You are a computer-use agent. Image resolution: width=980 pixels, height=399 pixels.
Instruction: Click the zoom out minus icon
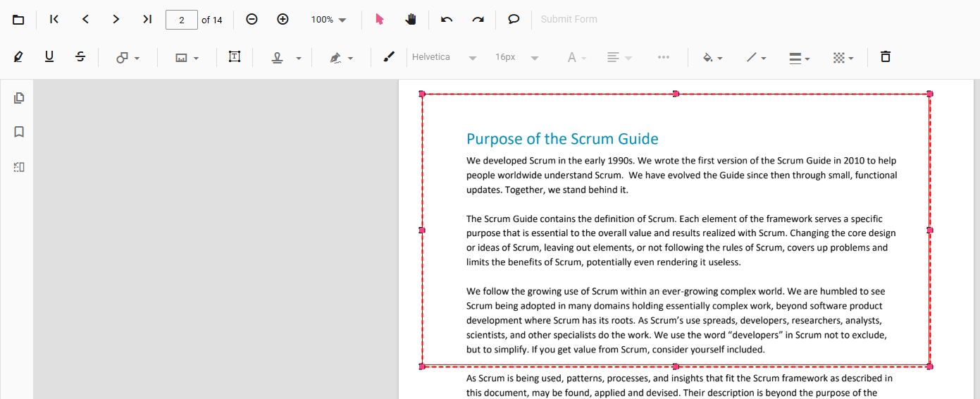pyautogui.click(x=252, y=20)
